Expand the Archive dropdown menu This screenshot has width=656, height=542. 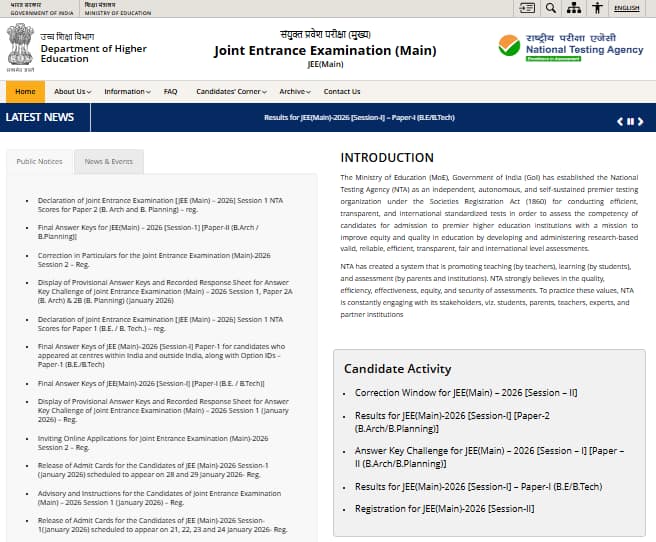pyautogui.click(x=295, y=92)
